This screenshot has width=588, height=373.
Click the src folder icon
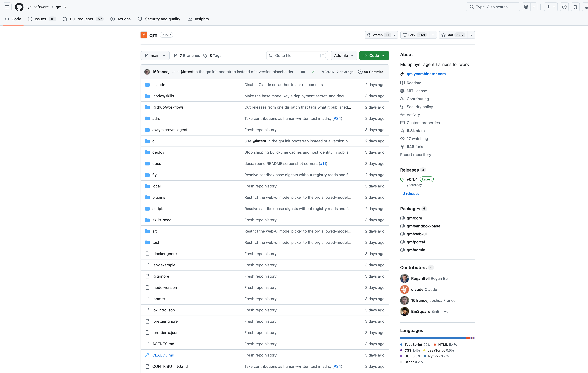147,231
